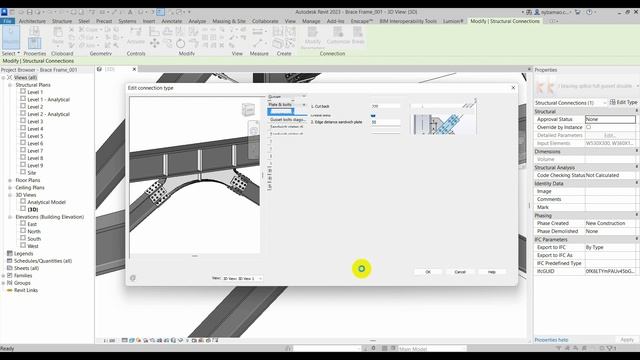The image size is (640, 360).
Task: Expand the Floor Plans tree node
Action: (10, 180)
